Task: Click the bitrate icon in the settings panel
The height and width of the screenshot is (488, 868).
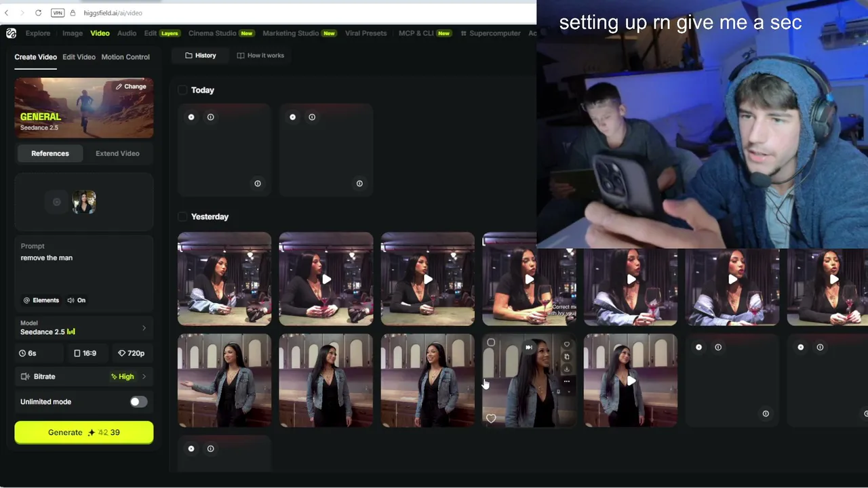Action: click(25, 377)
